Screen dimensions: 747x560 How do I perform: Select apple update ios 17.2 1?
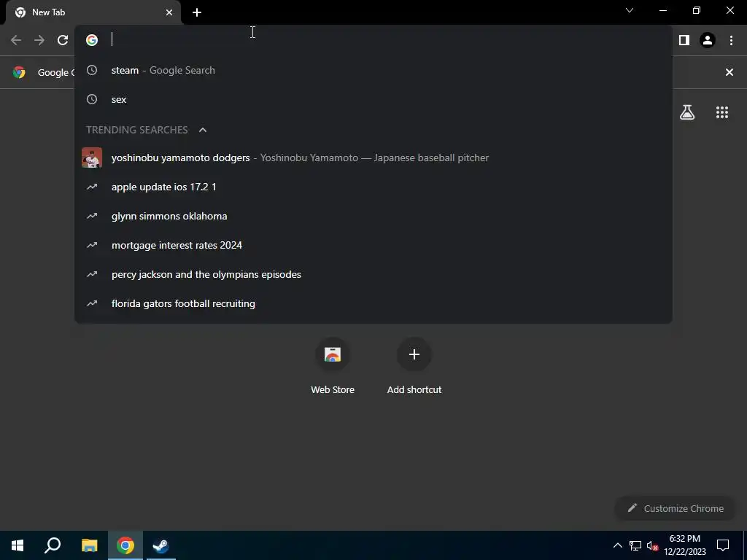[373, 187]
